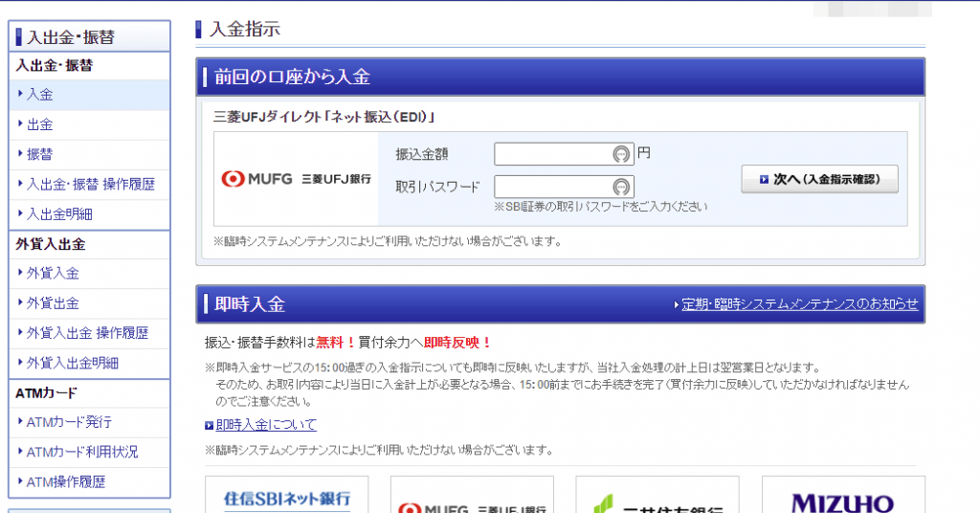This screenshot has width=980, height=513.
Task: Click the round icon inside 取引パスワード field
Action: tap(620, 187)
